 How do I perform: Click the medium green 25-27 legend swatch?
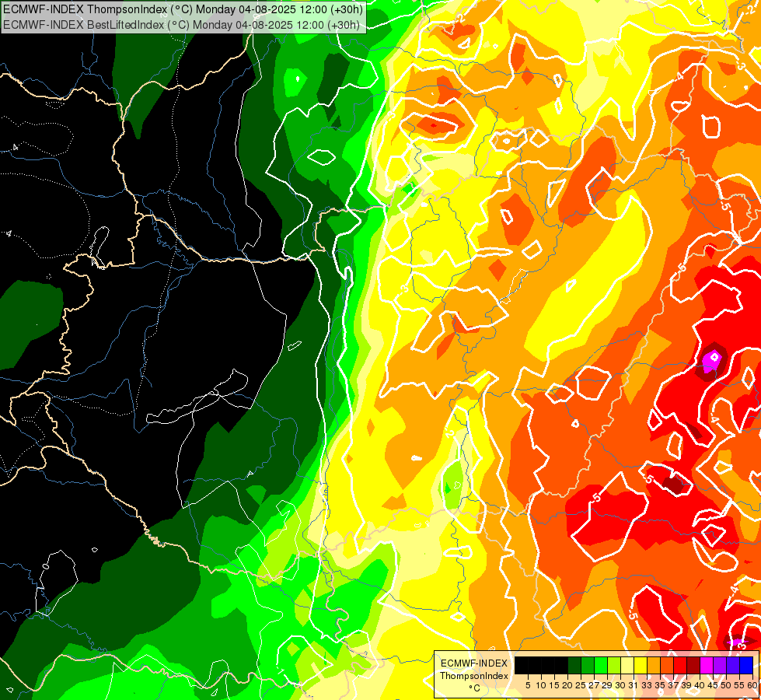[x=588, y=666]
